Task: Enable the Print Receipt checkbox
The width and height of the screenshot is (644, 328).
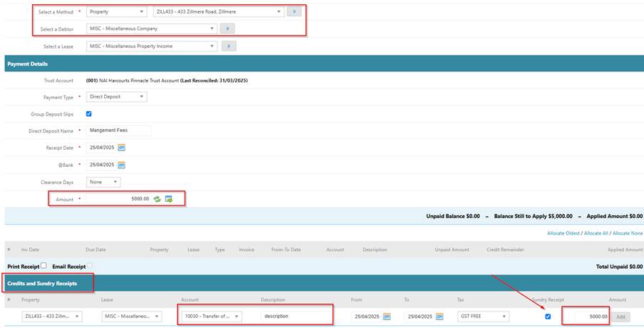Action: [44, 265]
